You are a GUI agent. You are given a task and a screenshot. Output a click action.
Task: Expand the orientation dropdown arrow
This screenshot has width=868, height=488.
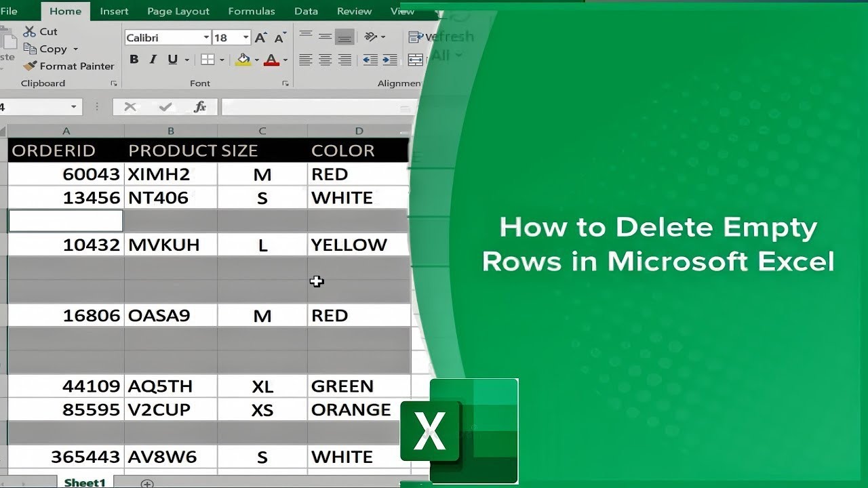point(383,37)
